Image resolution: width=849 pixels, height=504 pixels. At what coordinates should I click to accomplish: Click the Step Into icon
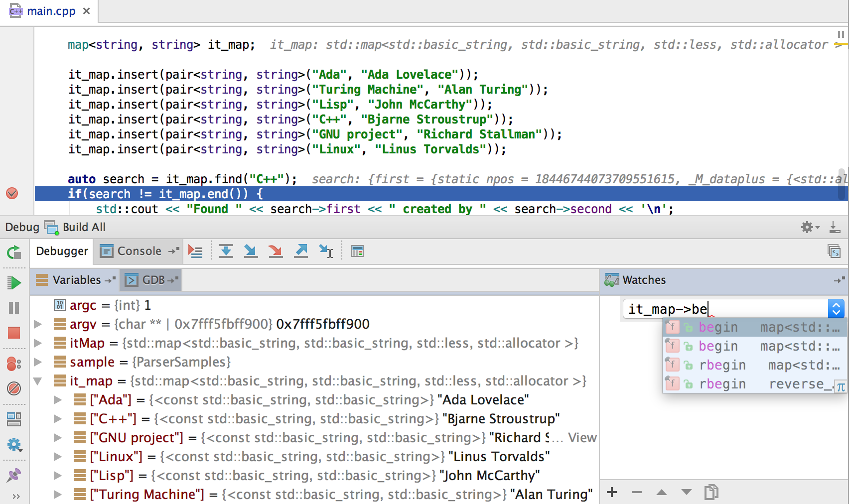(251, 251)
